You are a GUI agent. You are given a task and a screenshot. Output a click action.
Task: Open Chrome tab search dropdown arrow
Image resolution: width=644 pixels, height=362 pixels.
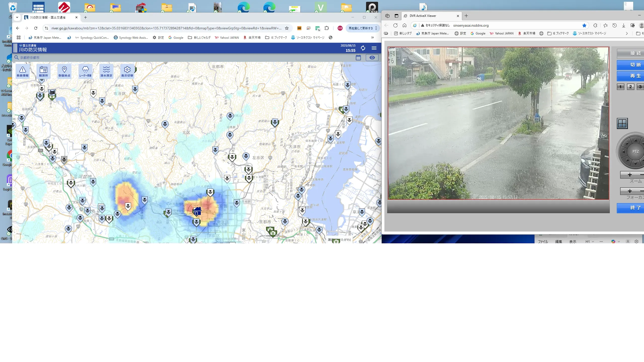17,17
